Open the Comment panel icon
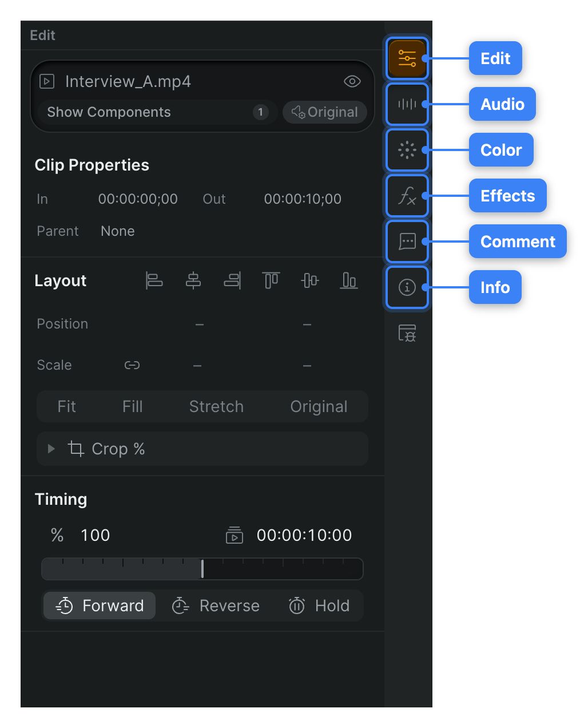Screen dimensions: 588x728 (407, 242)
